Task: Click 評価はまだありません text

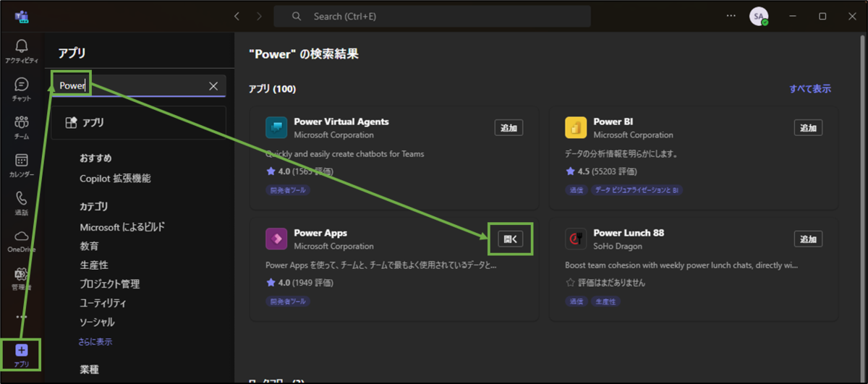Action: (611, 283)
